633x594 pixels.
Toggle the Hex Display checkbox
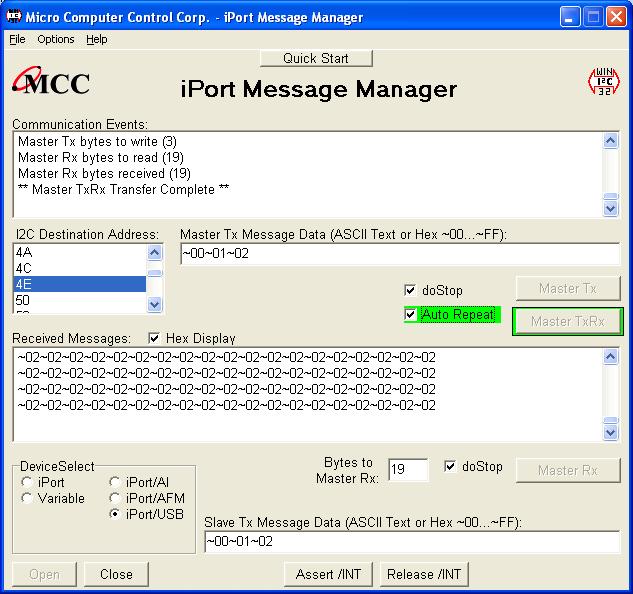tap(154, 338)
